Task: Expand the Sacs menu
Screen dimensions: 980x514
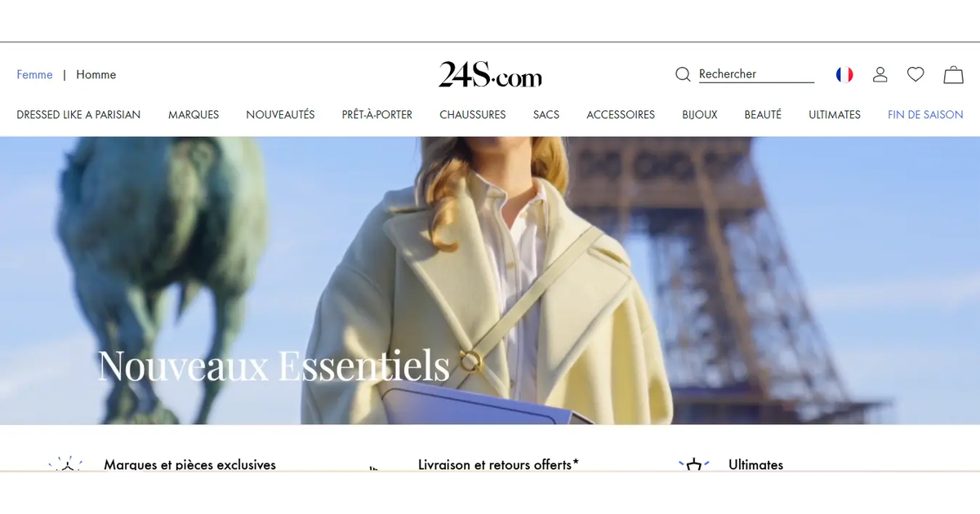Action: click(x=546, y=115)
